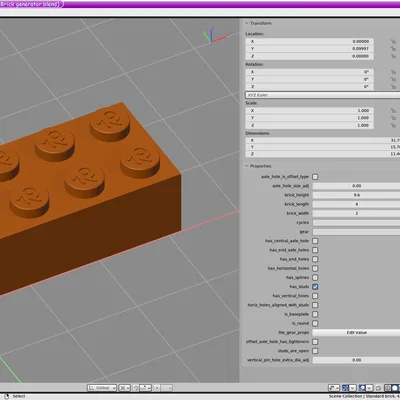Lock the Scale X value
The image size is (400, 400).
coord(393,110)
